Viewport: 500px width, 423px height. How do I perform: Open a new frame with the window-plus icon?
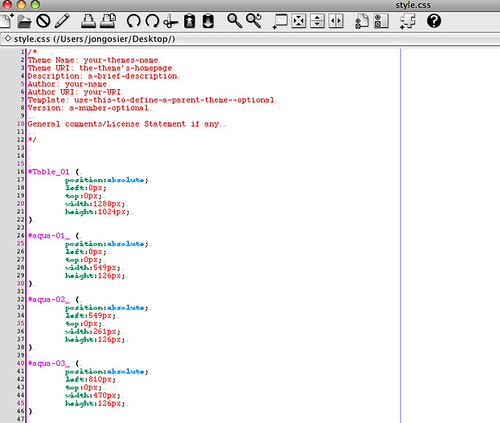pyautogui.click(x=280, y=21)
